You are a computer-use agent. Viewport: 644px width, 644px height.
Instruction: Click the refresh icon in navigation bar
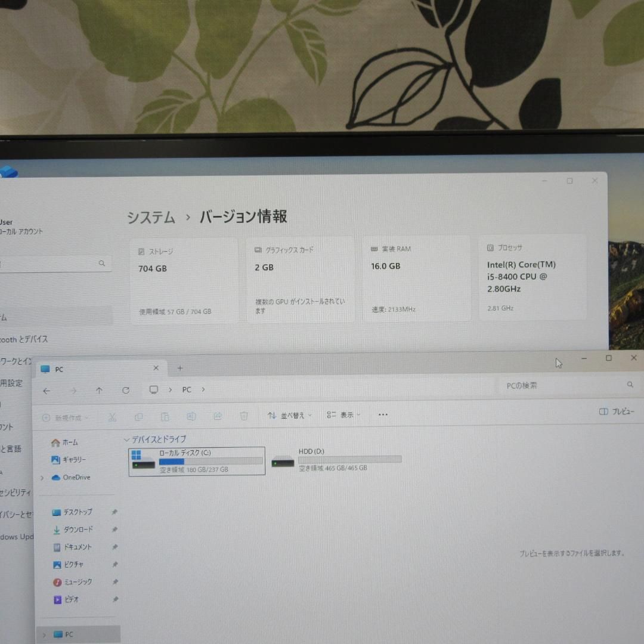click(126, 390)
